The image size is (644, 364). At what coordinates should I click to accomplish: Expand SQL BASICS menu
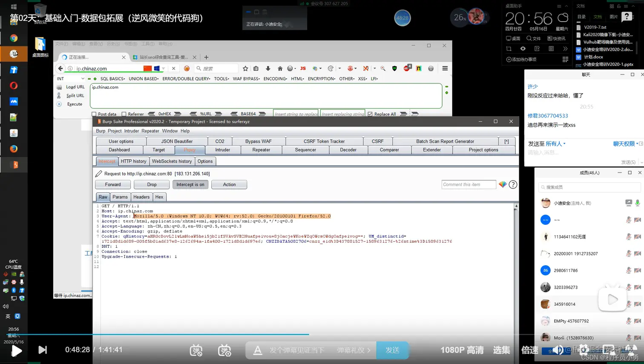[112, 79]
